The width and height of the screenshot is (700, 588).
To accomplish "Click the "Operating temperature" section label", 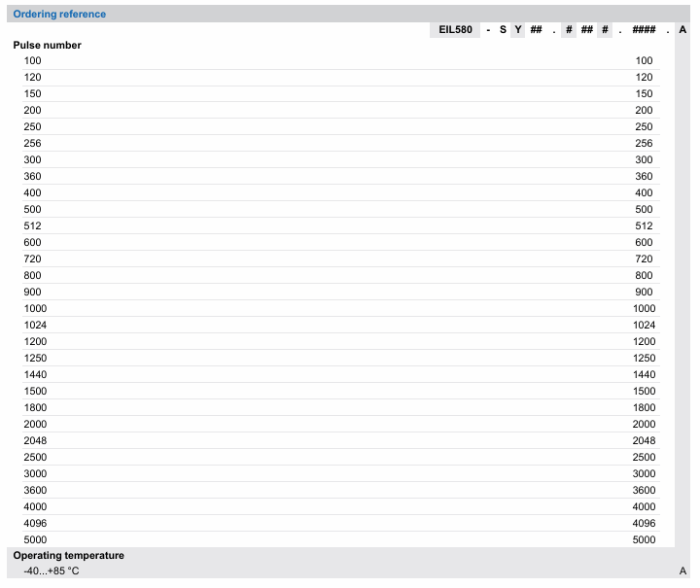I will (x=68, y=556).
